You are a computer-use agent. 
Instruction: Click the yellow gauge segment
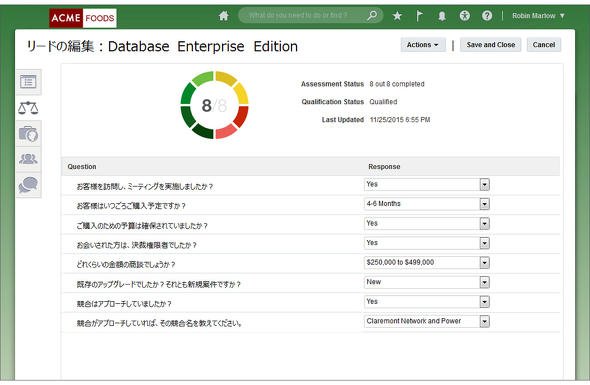[242, 94]
